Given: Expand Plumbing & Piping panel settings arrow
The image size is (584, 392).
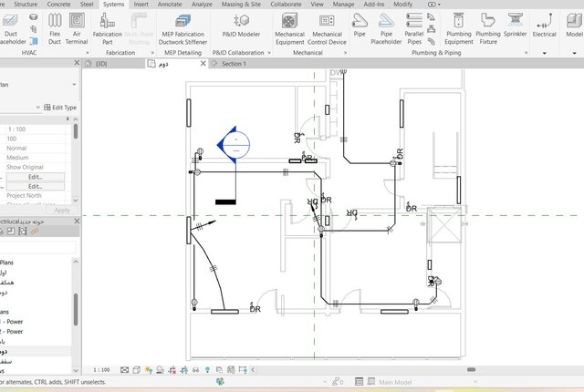Looking at the screenshot, I should pos(526,53).
